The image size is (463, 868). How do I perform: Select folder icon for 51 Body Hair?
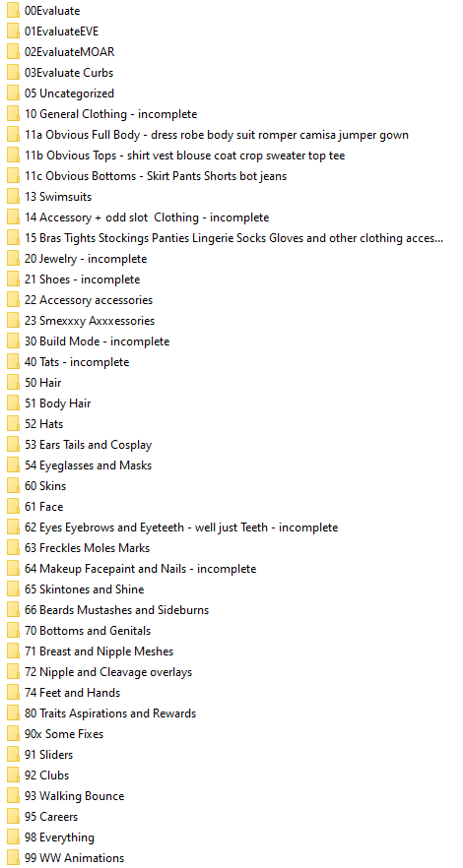coord(13,403)
